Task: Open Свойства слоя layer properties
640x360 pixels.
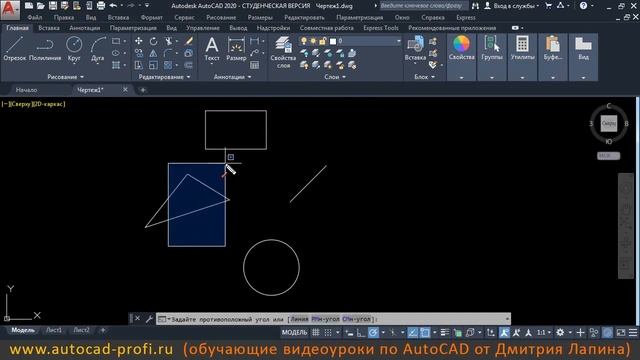Action: click(x=283, y=52)
